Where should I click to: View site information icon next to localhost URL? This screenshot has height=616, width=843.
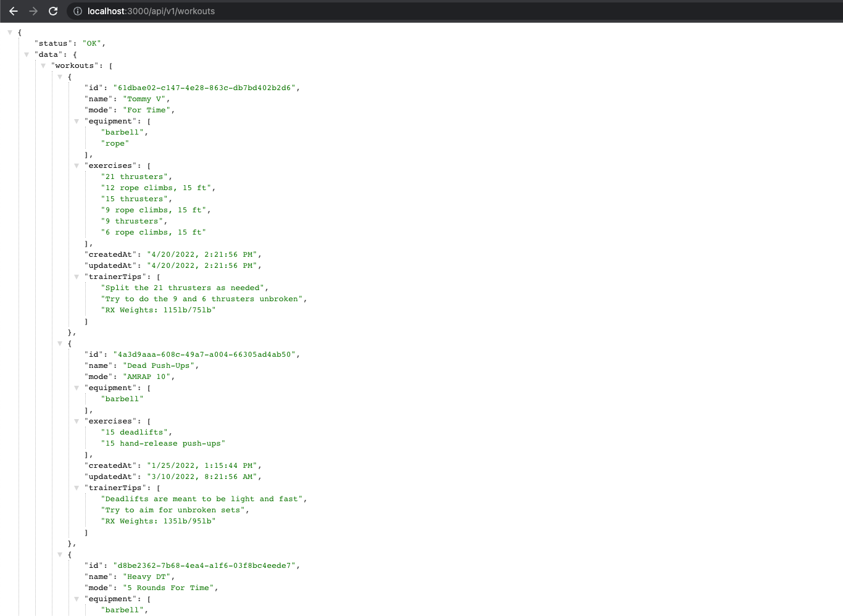click(78, 11)
